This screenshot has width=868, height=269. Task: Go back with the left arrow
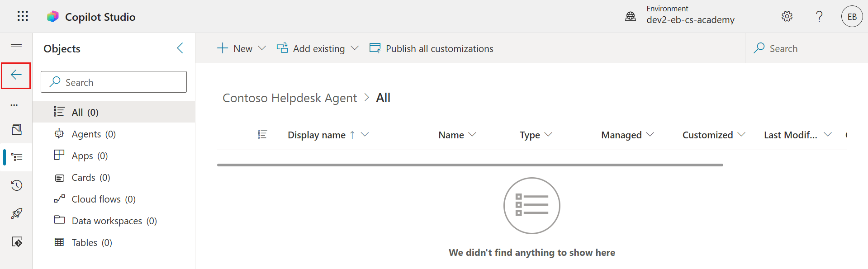click(x=16, y=75)
